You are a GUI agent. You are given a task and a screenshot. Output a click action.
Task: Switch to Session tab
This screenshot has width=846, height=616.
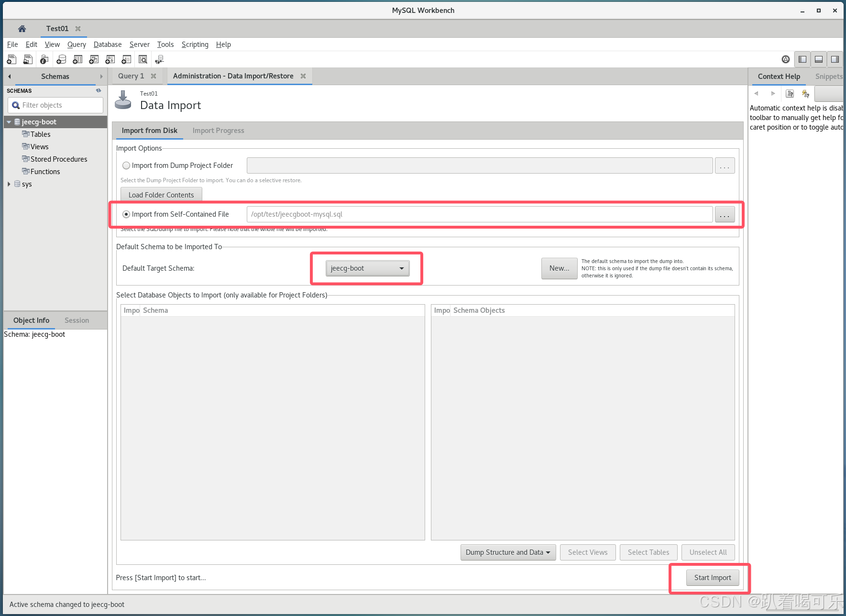(77, 320)
